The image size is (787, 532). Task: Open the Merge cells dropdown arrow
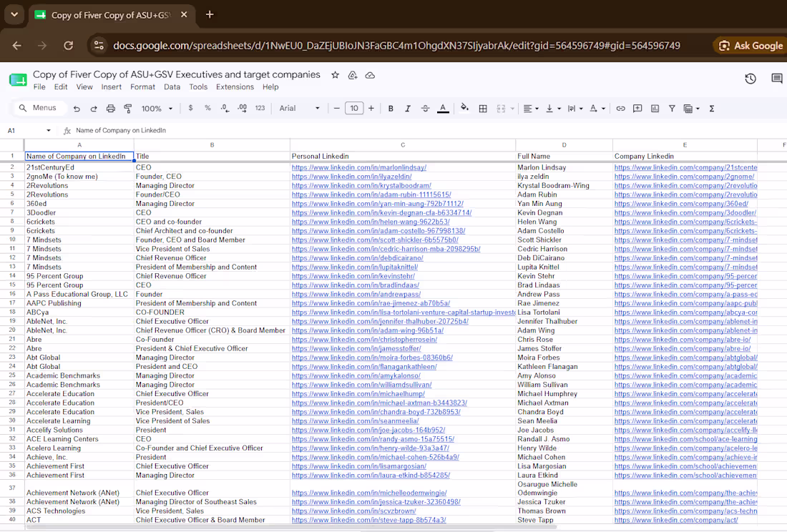point(512,108)
